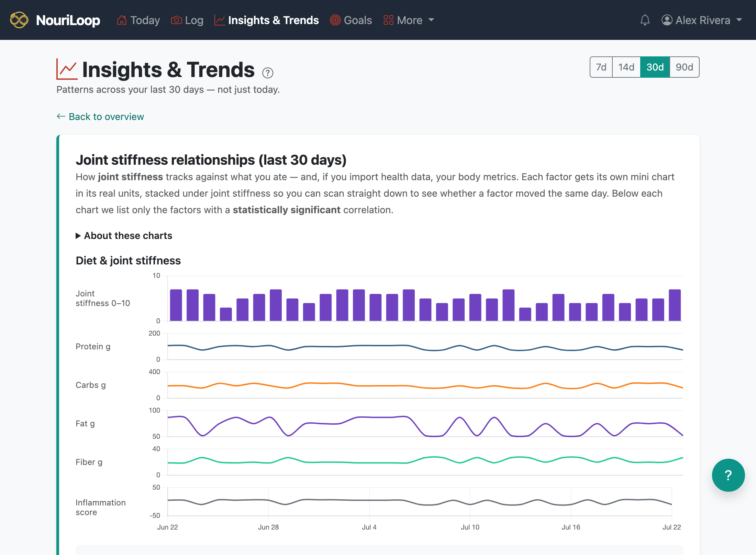Go to the Insights & Trends tab

(x=266, y=20)
